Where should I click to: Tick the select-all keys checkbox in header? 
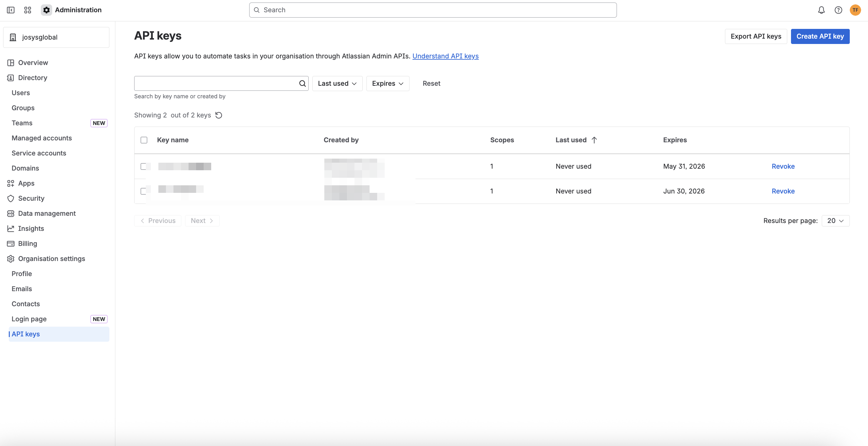click(x=144, y=140)
